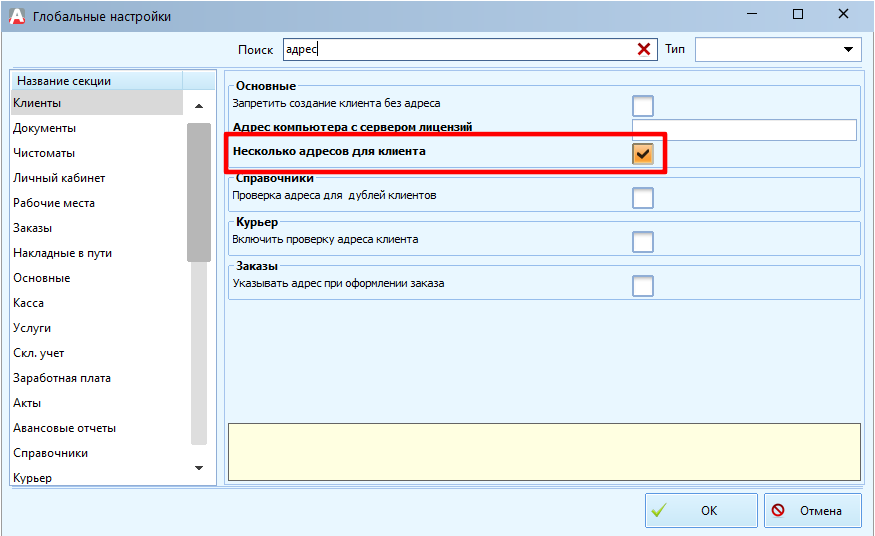Maximize the Глобальные настройки window

pos(797,15)
